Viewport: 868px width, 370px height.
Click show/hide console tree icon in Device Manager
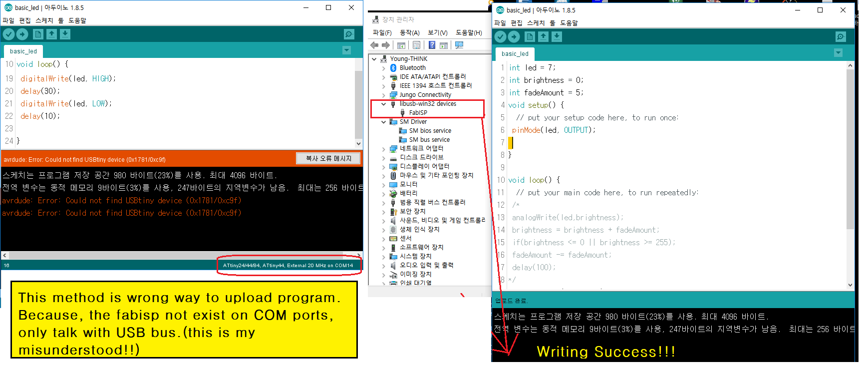point(401,45)
